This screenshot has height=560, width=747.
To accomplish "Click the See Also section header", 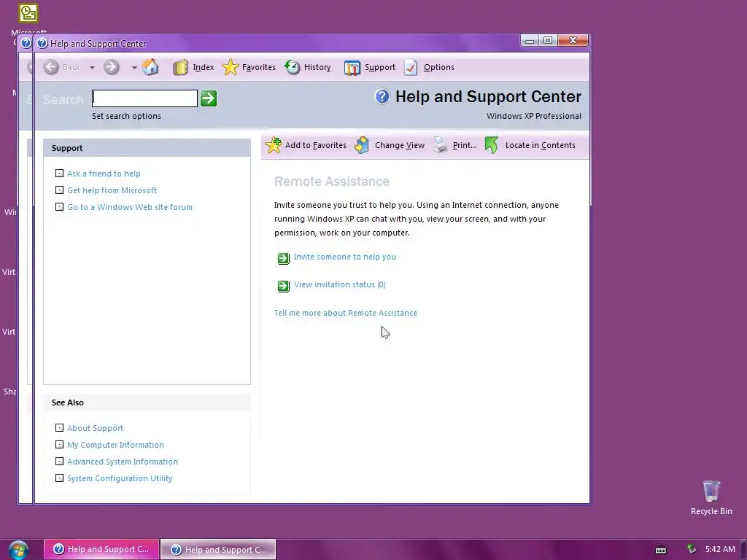I will click(147, 402).
